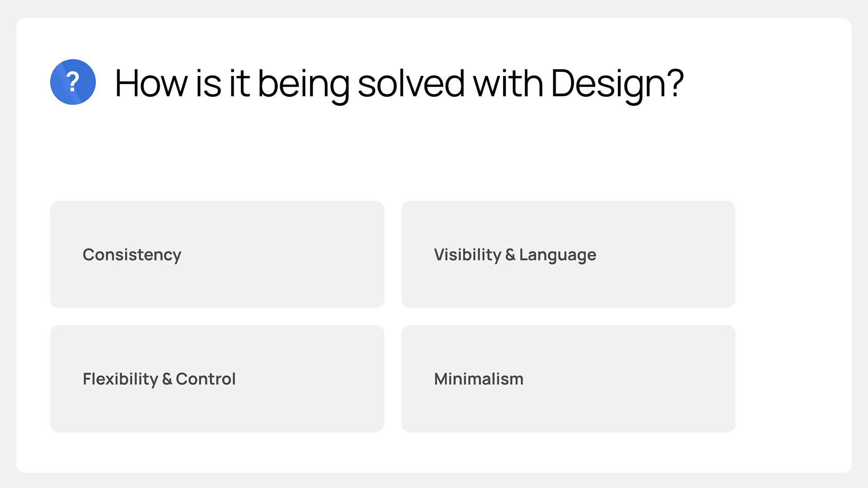868x488 pixels.
Task: Click the word Consistency label text
Action: [x=132, y=255]
